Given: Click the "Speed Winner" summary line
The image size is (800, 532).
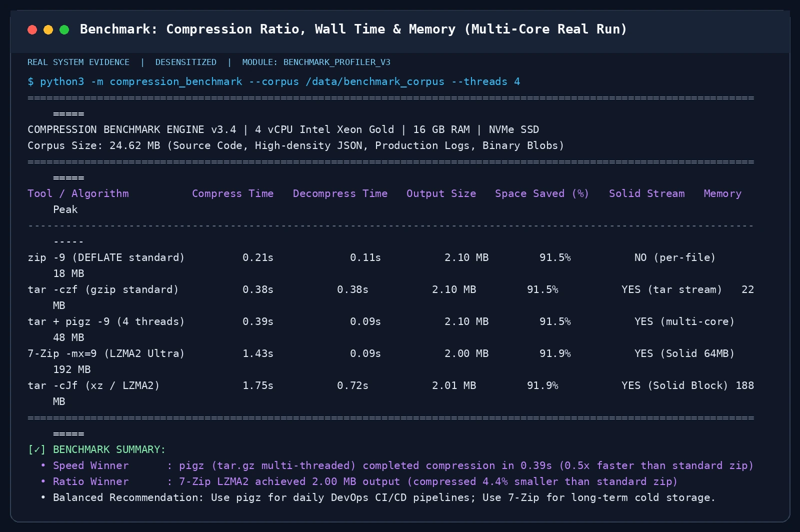Looking at the screenshot, I should (397, 465).
